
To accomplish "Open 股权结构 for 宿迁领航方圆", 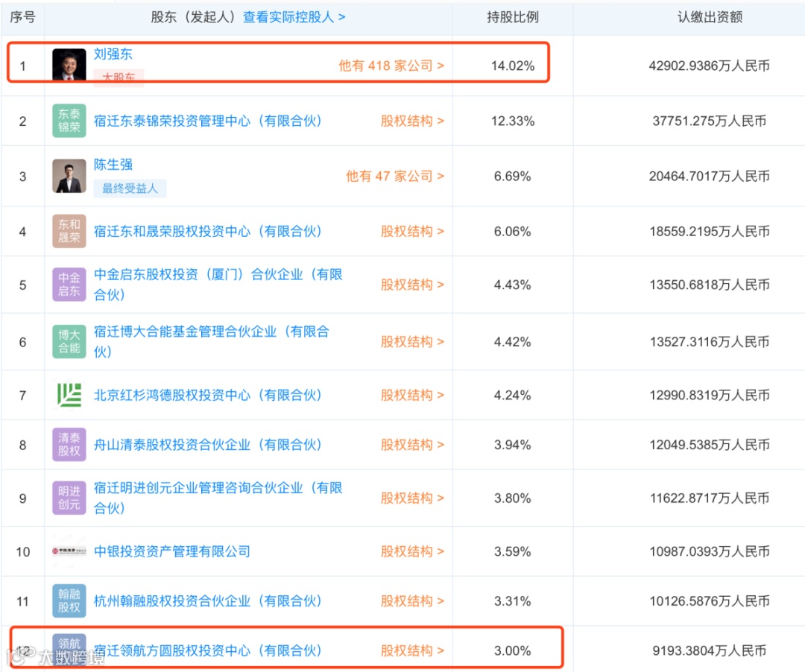I will [412, 650].
